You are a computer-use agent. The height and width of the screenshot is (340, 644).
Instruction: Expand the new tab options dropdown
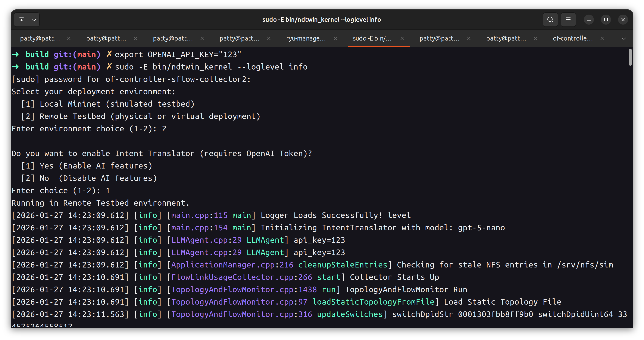click(34, 20)
